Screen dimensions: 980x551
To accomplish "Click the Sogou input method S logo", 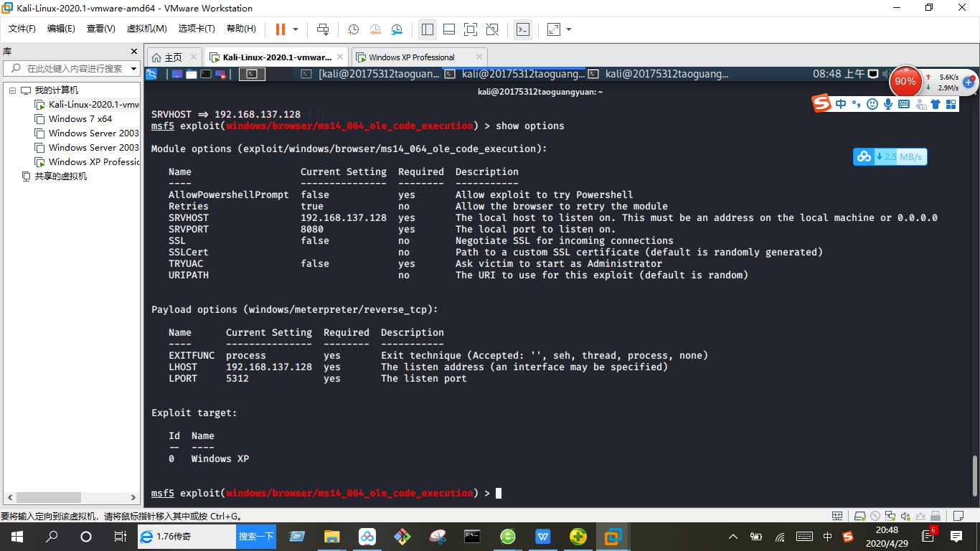I will (821, 103).
